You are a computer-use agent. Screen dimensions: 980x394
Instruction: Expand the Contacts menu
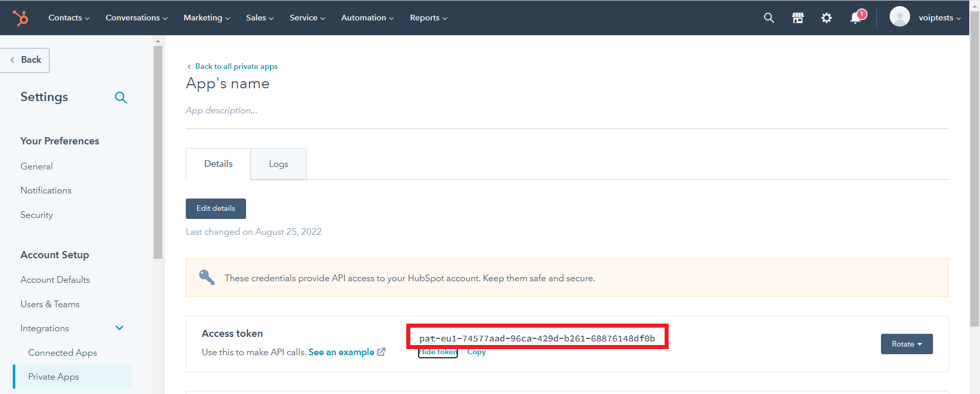[69, 18]
